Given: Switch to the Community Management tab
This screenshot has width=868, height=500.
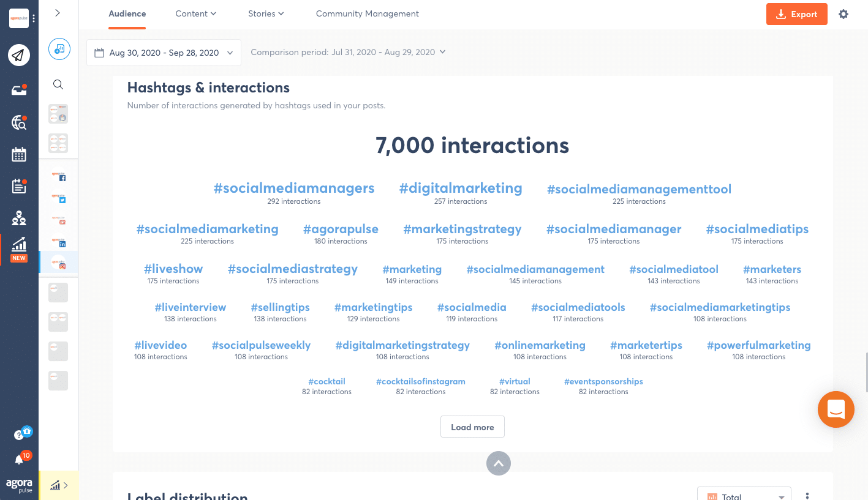Looking at the screenshot, I should (367, 13).
